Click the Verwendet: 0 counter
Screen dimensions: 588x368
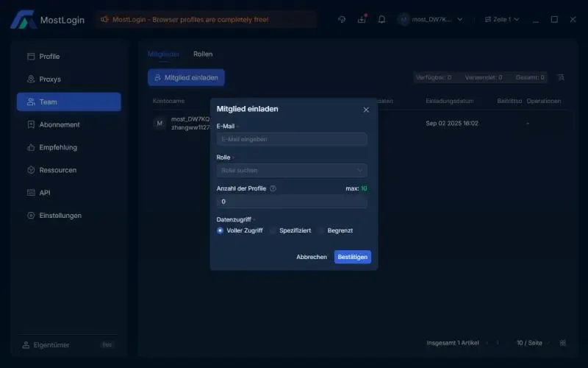pyautogui.click(x=484, y=77)
